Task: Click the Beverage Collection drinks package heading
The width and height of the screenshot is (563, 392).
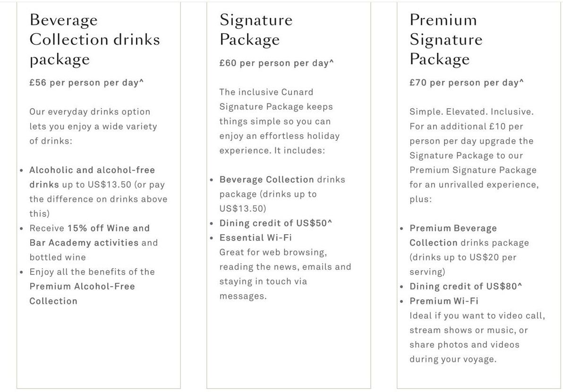Action: 94,40
